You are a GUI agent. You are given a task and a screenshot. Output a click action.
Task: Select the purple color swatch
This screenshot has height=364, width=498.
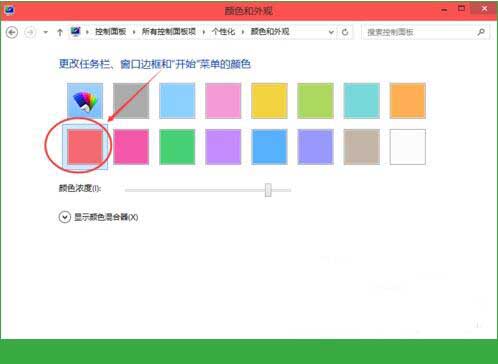coord(223,147)
